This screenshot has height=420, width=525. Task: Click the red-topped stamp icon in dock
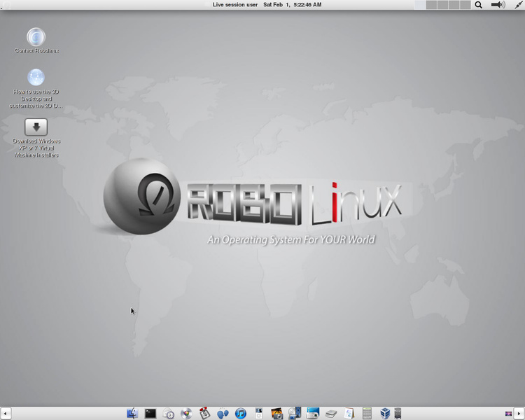point(204,413)
